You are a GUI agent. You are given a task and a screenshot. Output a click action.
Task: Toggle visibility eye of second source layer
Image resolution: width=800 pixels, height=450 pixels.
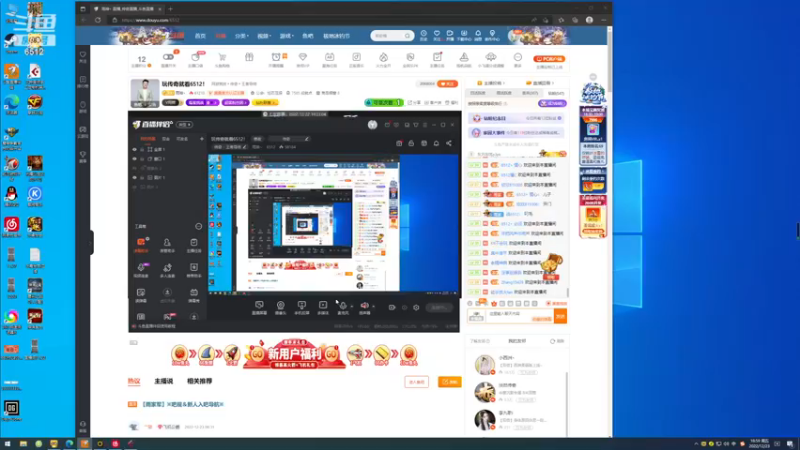coord(135,159)
